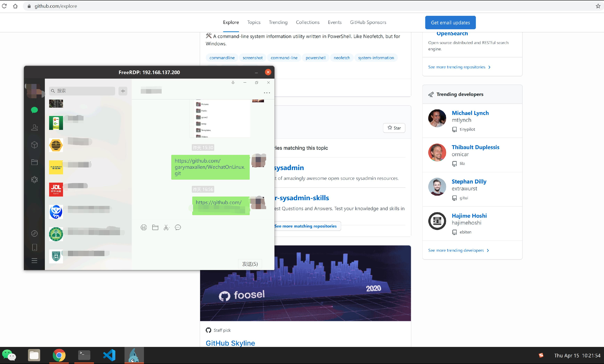
Task: Open the Visual Studio Code taskbar icon
Action: pos(109,355)
